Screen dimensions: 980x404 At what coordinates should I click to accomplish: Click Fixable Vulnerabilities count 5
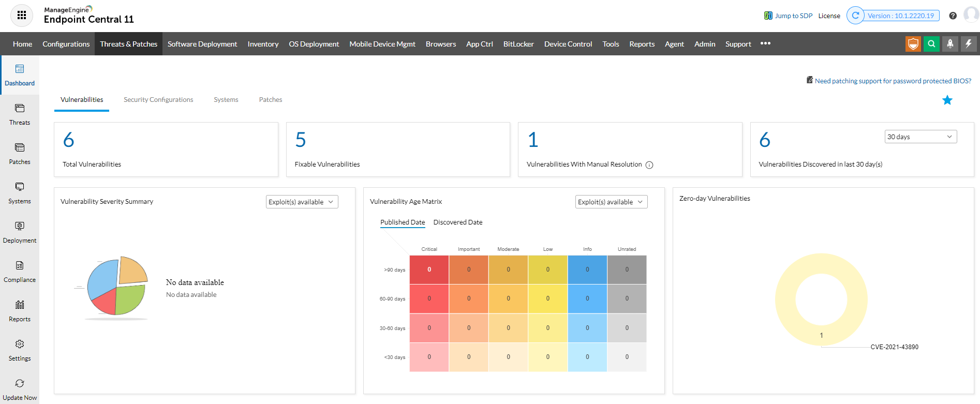point(301,140)
